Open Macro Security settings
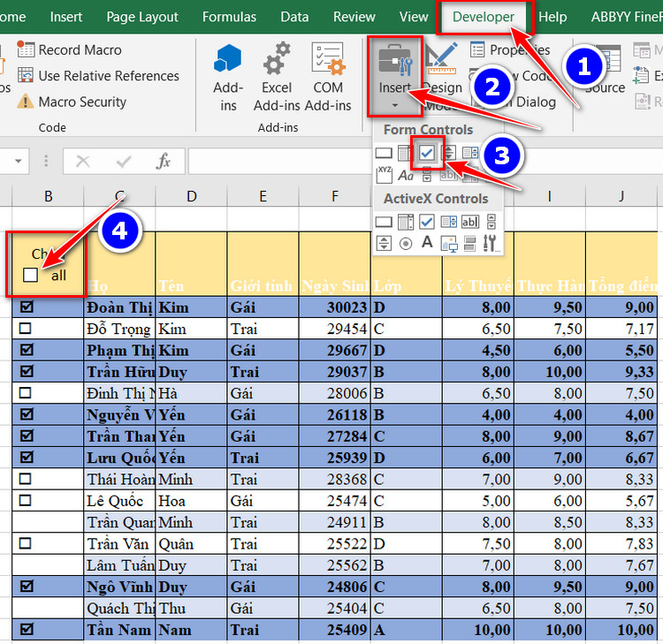Screen dimensions: 663x644 (x=72, y=102)
